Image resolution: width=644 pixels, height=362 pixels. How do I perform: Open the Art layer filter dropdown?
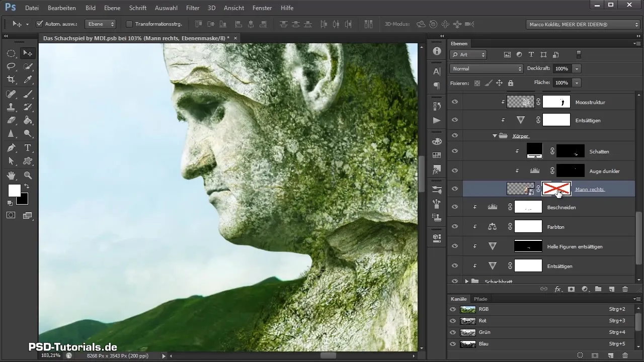pos(468,55)
